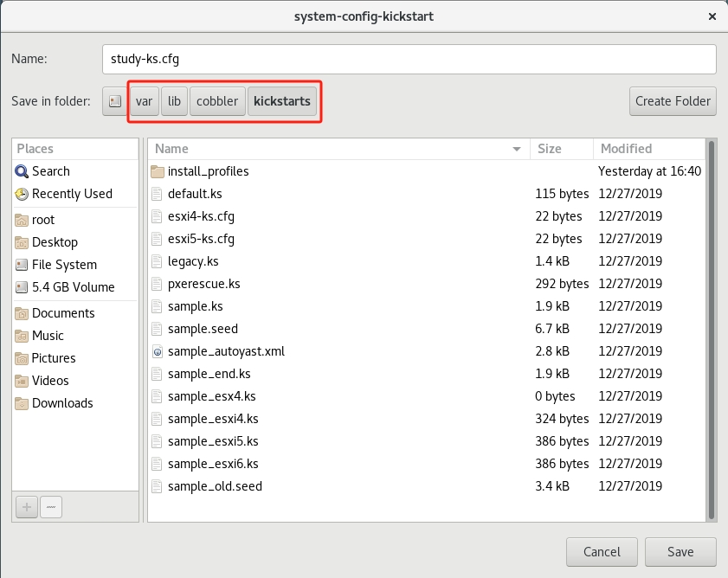The image size is (728, 578).
Task: Click the Save button
Action: tap(680, 552)
